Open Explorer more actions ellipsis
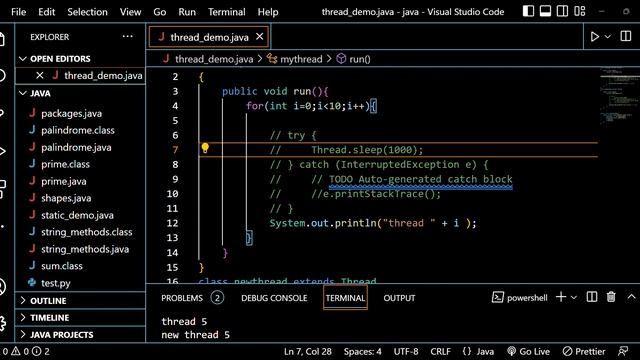Screen dimensions: 640x360 coord(127,37)
